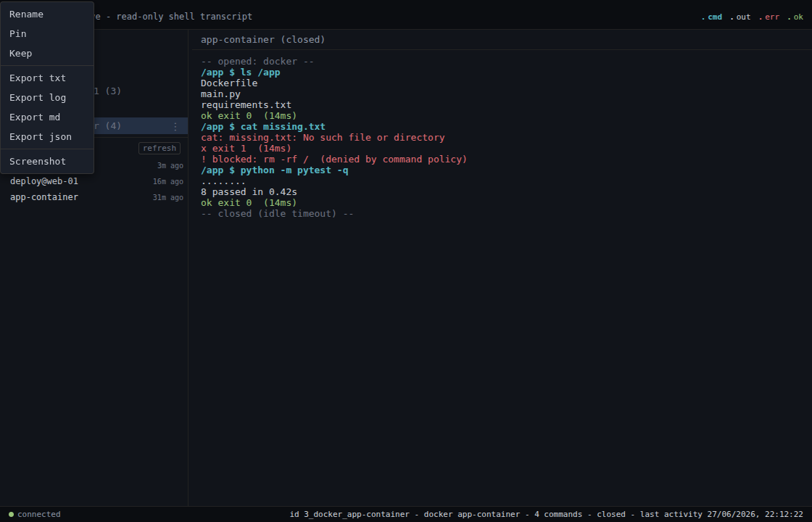This screenshot has width=812, height=522.
Task: Click the session id status bar text
Action: coord(547,514)
